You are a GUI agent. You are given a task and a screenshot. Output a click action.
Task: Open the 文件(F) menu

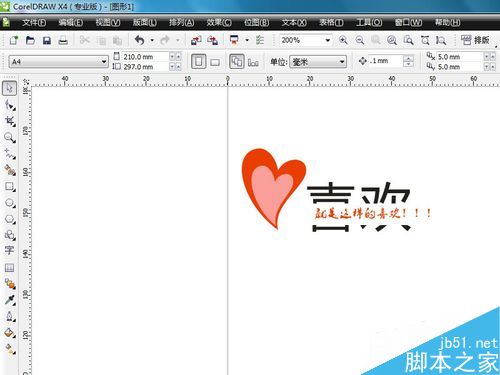34,23
